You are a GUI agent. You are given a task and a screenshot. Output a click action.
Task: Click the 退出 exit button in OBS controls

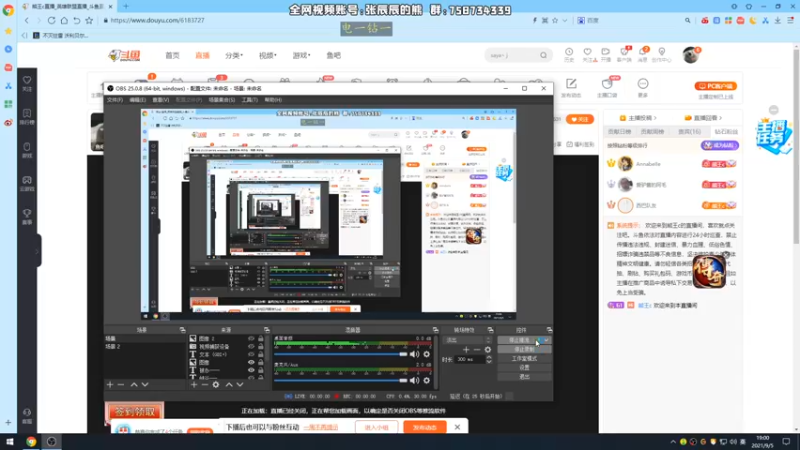(x=524, y=377)
